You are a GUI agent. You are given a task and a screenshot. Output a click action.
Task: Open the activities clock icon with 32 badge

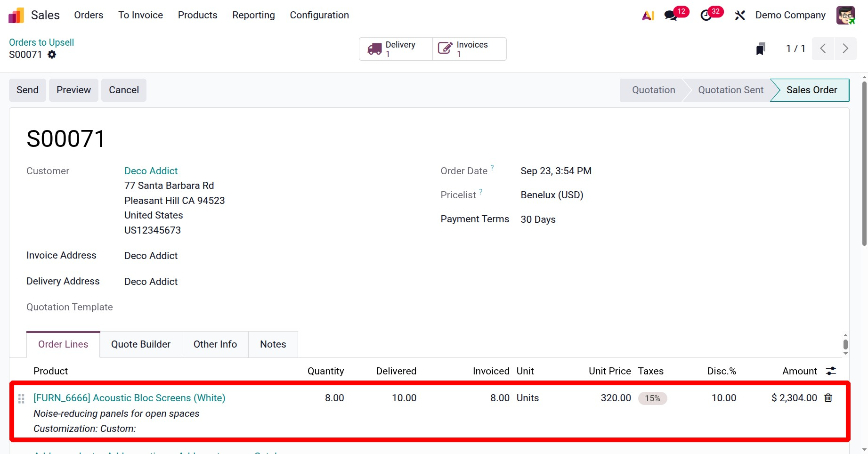[x=706, y=15]
